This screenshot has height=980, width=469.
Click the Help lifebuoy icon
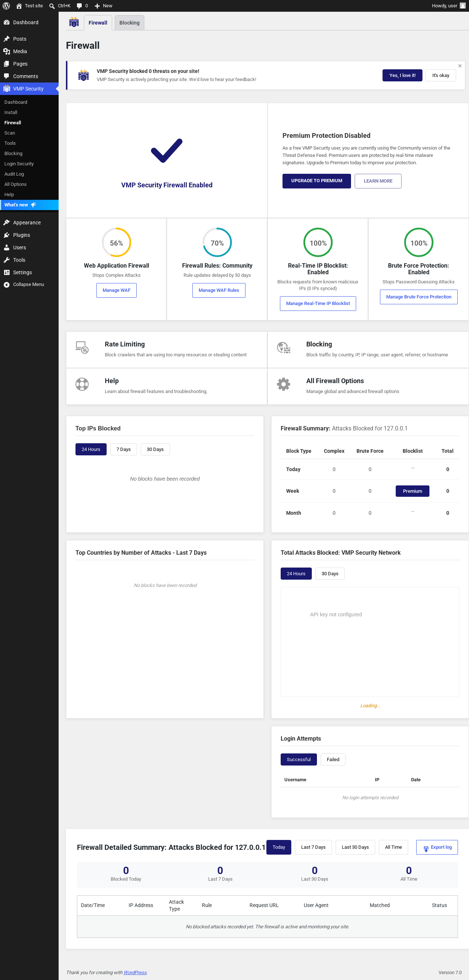pos(82,384)
